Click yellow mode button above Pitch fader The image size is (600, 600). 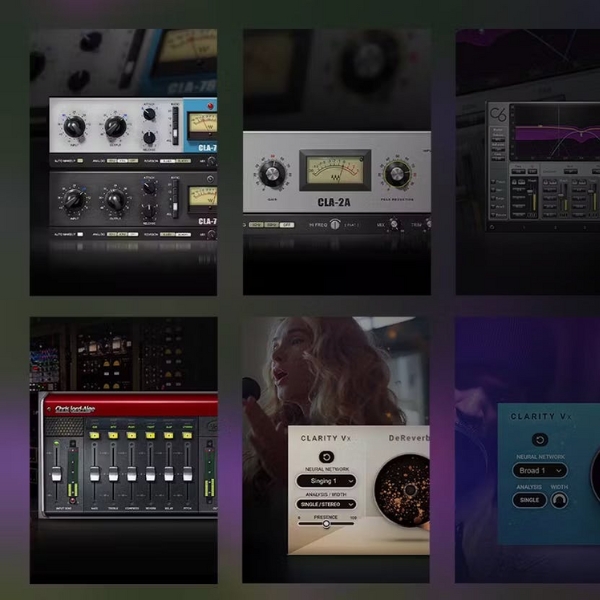[x=187, y=435]
